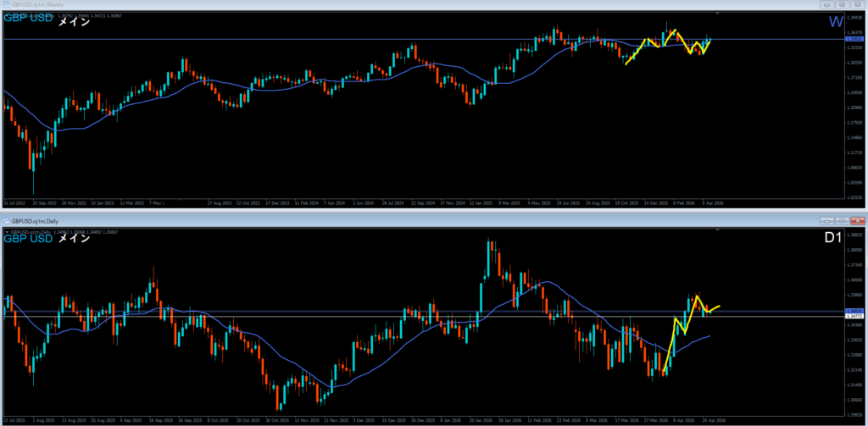Close the Daily chart window
This screenshot has width=868, height=426.
click(857, 220)
